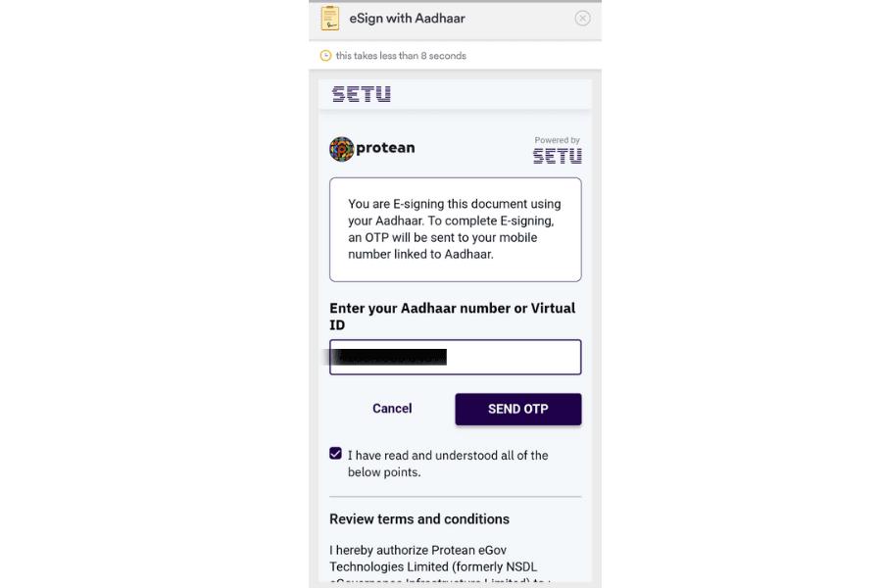Screen dimensions: 882x588
Task: Click the 'I have read and understood' label
Action: (448, 464)
